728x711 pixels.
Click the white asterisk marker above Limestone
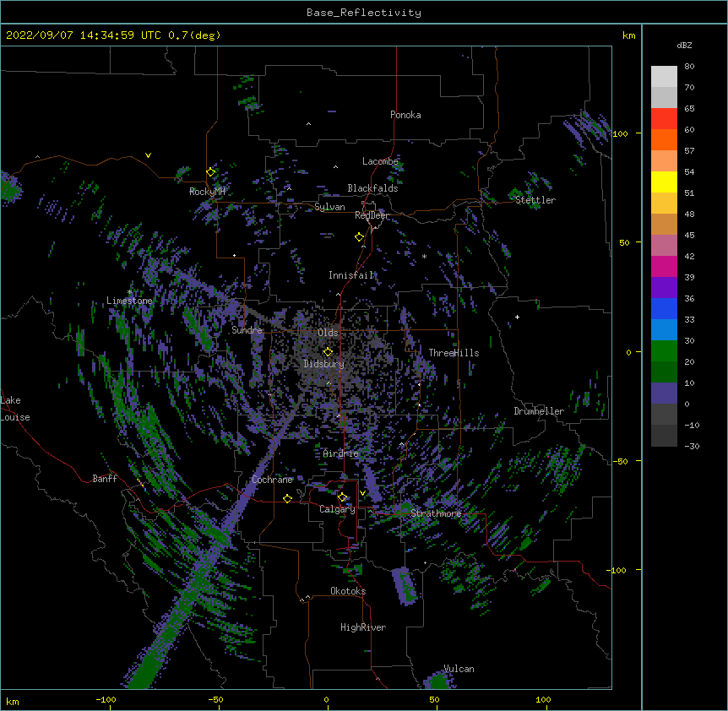[130, 291]
